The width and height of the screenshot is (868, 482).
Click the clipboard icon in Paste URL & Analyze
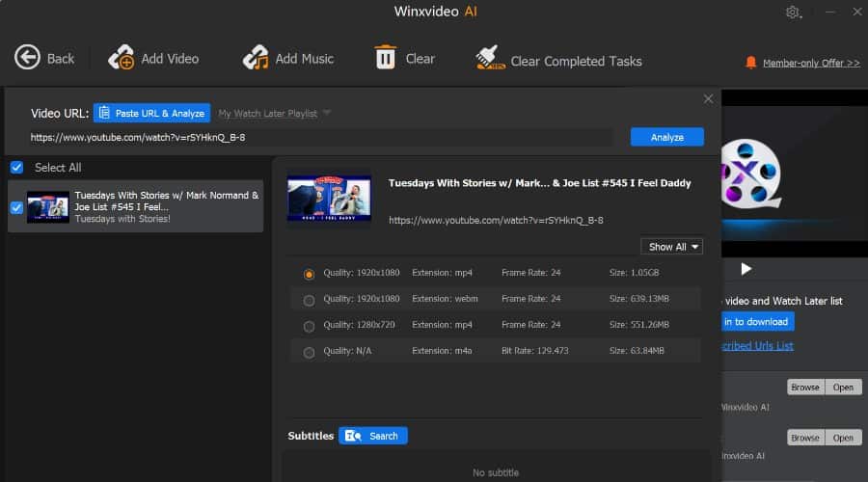pyautogui.click(x=104, y=113)
